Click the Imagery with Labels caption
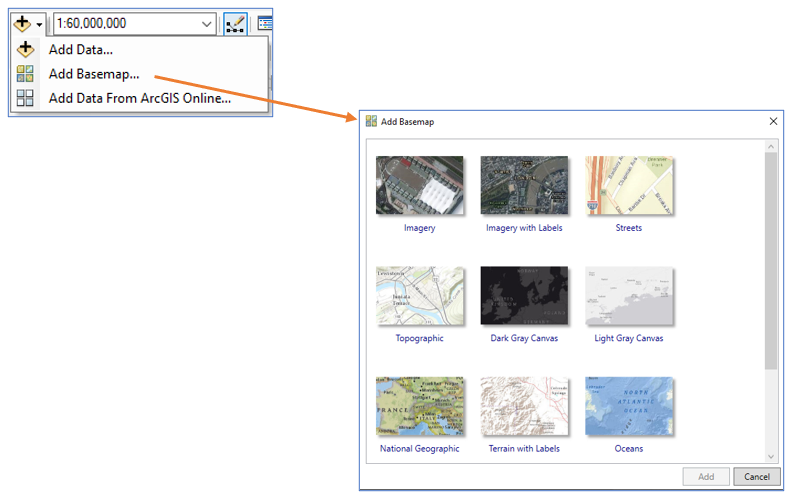Screen dimensions: 790x501 point(524,228)
